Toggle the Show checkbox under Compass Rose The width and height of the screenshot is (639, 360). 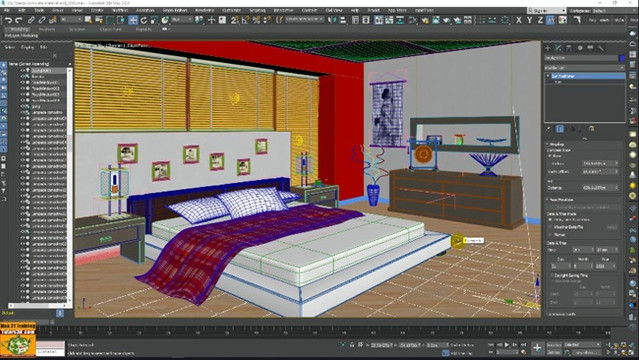coord(550,156)
